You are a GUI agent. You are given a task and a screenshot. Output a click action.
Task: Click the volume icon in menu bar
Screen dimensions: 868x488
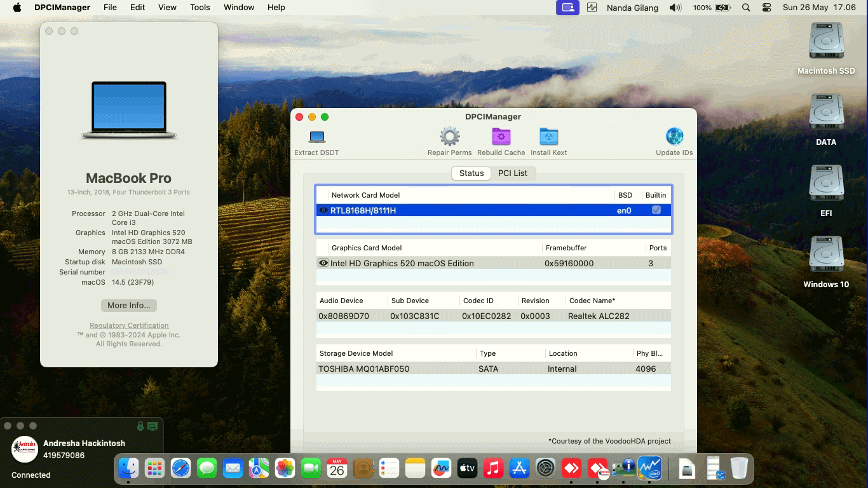coord(675,8)
